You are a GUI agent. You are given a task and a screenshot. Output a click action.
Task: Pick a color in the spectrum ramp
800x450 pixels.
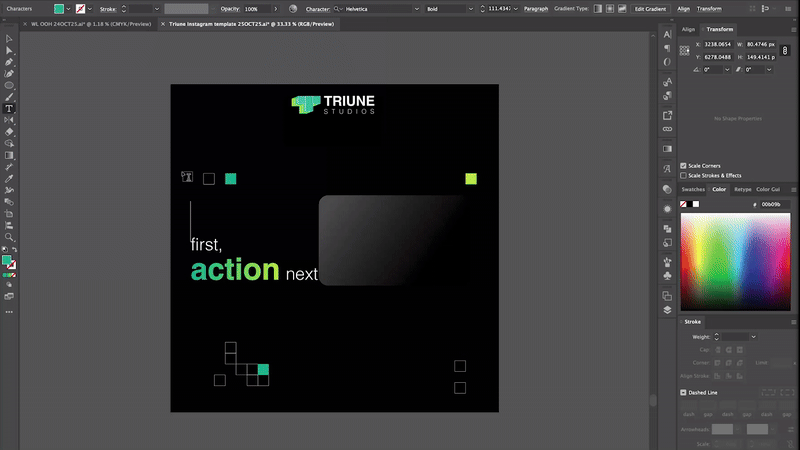tap(735, 262)
